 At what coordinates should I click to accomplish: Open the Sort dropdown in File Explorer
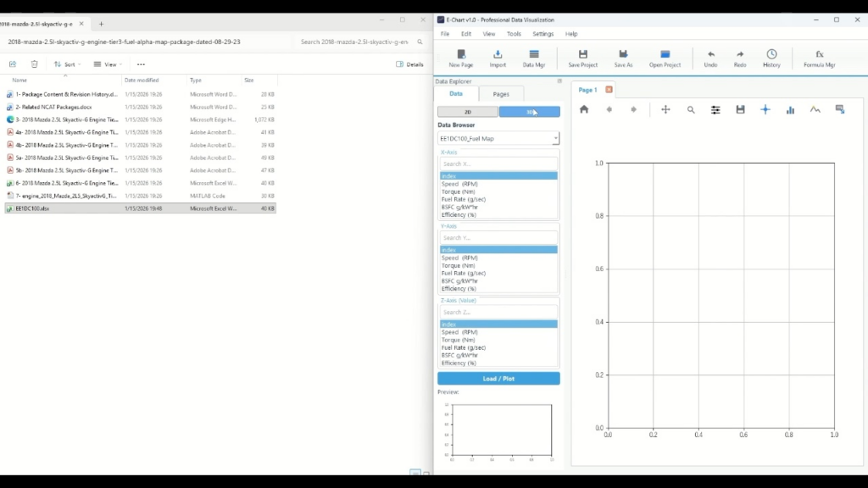(x=68, y=64)
